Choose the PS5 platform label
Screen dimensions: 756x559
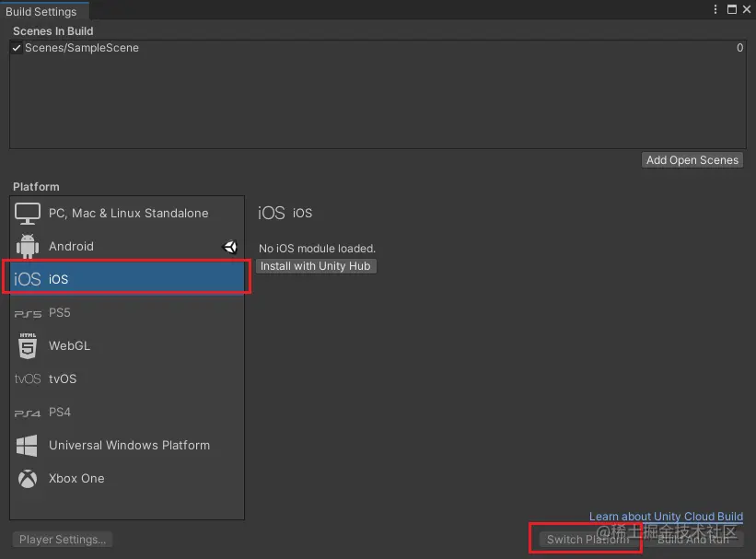(x=60, y=312)
